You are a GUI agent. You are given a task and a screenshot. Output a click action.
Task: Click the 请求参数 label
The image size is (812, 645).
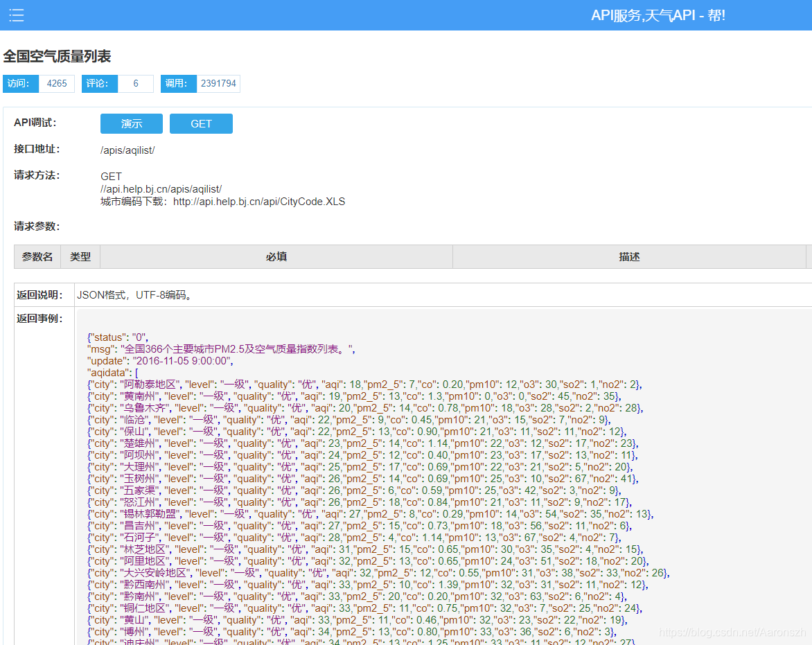click(x=37, y=227)
